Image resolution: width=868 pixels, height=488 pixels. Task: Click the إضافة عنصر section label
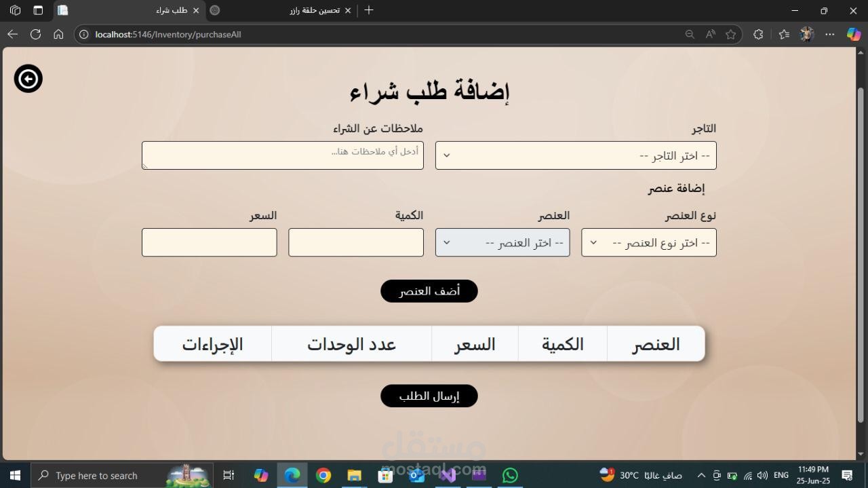[676, 188]
